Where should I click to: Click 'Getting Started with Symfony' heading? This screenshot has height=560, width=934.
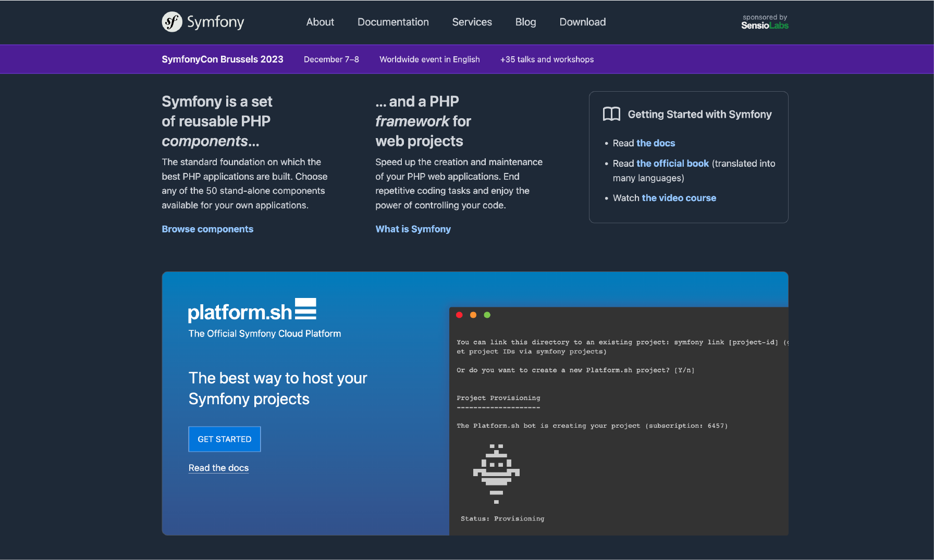699,114
